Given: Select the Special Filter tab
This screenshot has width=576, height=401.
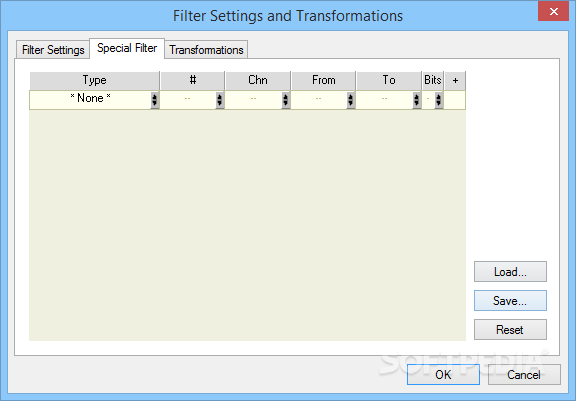Looking at the screenshot, I should click(127, 48).
